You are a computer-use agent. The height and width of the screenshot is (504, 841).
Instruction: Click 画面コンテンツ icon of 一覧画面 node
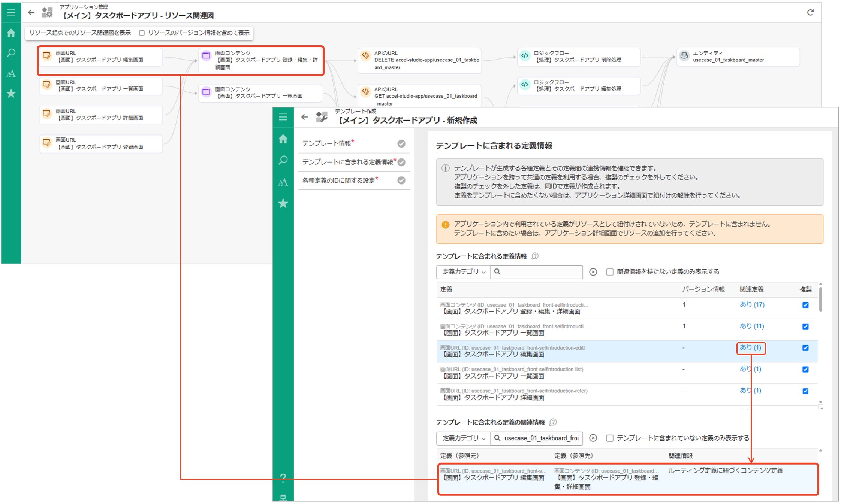tap(206, 92)
